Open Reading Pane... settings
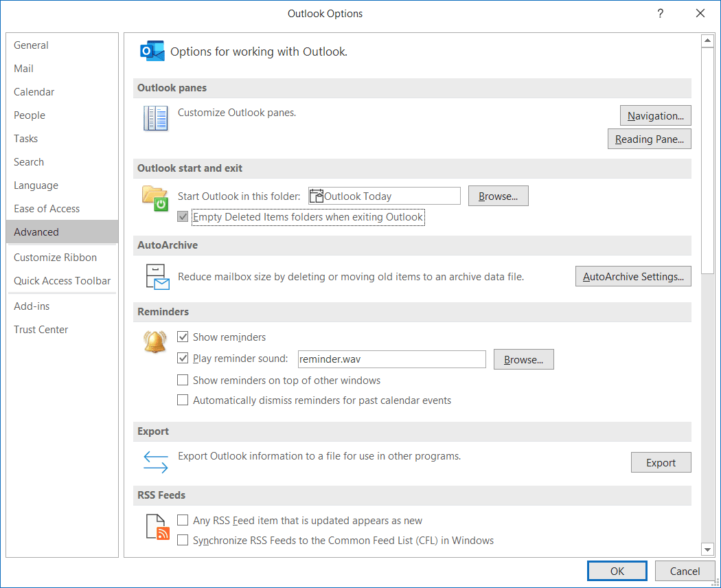Screen dimensions: 721x588 650,139
